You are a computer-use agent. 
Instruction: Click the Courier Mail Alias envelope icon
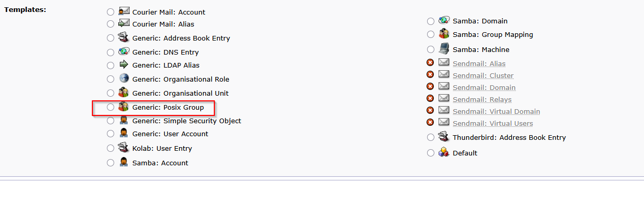tap(124, 23)
